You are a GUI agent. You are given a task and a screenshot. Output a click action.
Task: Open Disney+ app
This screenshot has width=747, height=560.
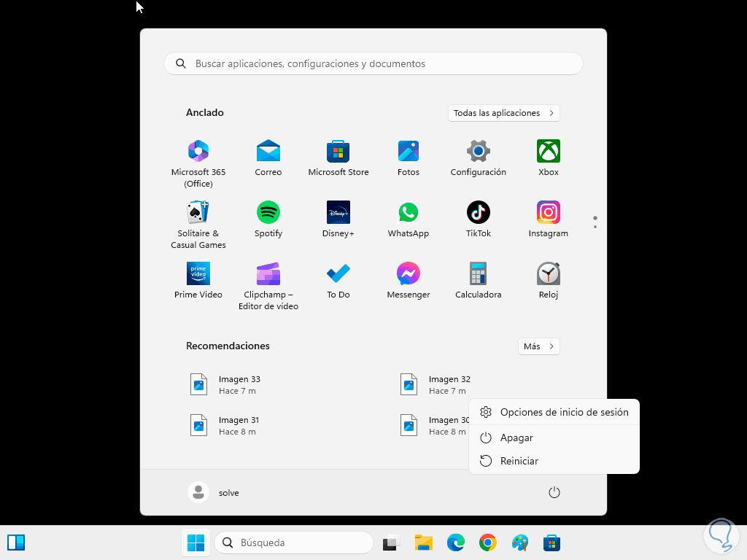[338, 219]
